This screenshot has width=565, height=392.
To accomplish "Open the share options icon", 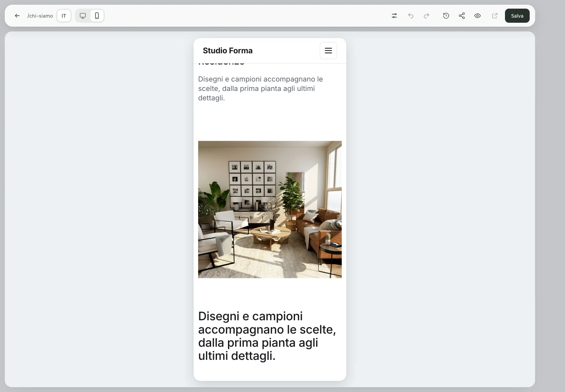I will (x=462, y=16).
